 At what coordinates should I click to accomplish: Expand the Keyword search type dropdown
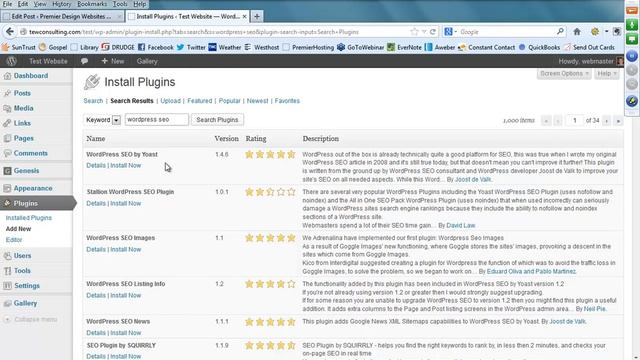pyautogui.click(x=116, y=120)
